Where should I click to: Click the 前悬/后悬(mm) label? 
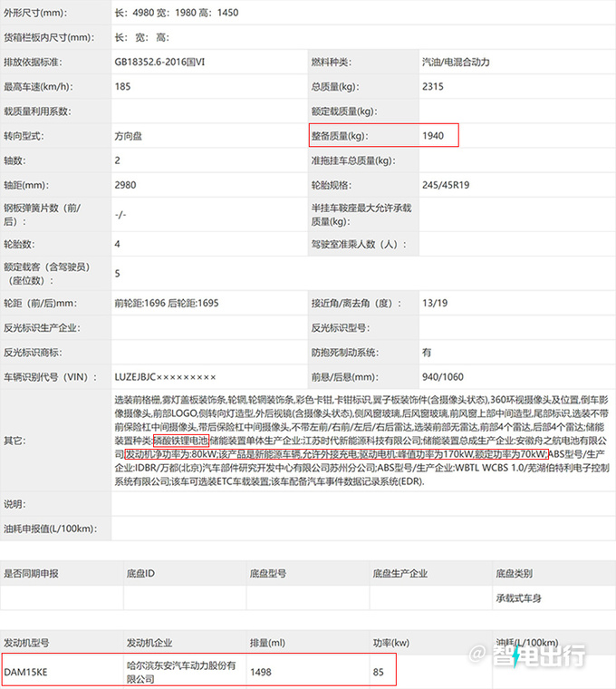click(x=345, y=377)
